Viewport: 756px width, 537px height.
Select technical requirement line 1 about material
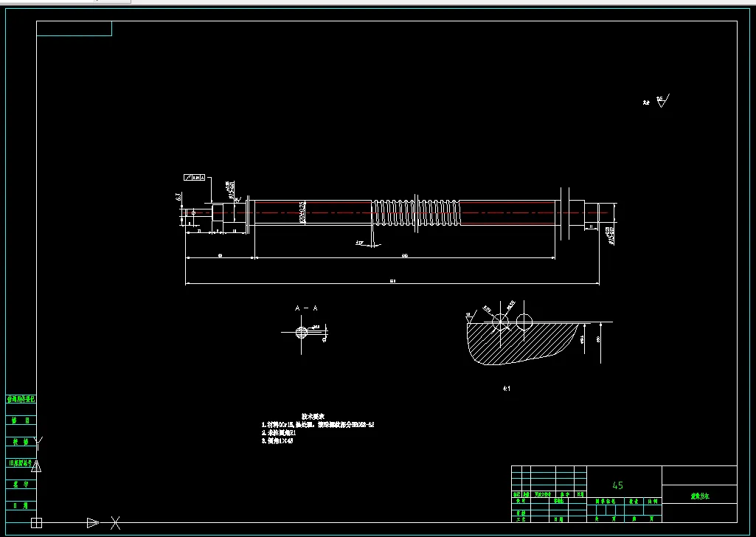click(318, 425)
